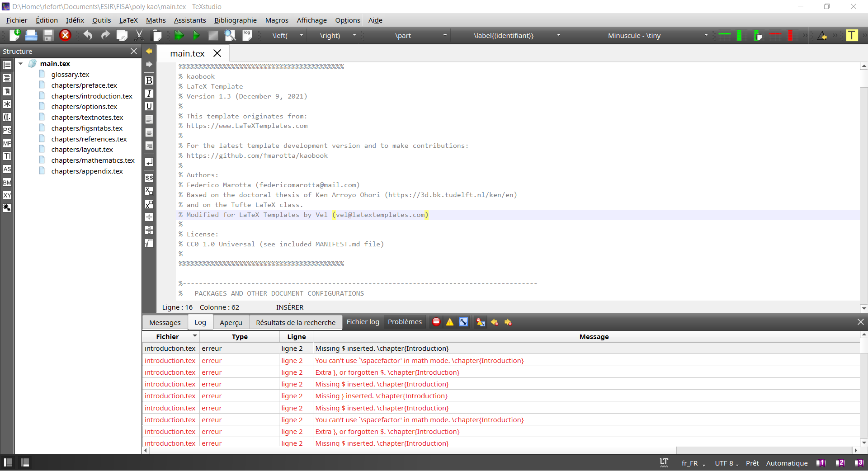Switch to the Problèmes tab
868x471 pixels.
(404, 322)
